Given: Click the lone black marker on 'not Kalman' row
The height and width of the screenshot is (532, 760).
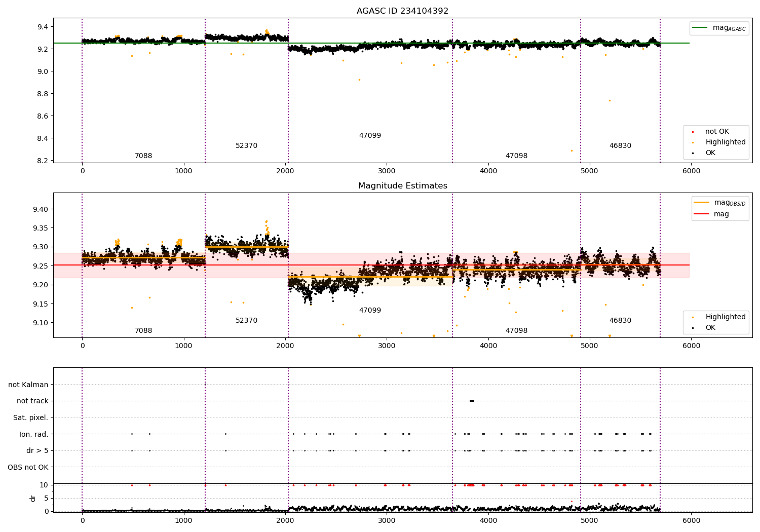Looking at the screenshot, I should (205, 385).
